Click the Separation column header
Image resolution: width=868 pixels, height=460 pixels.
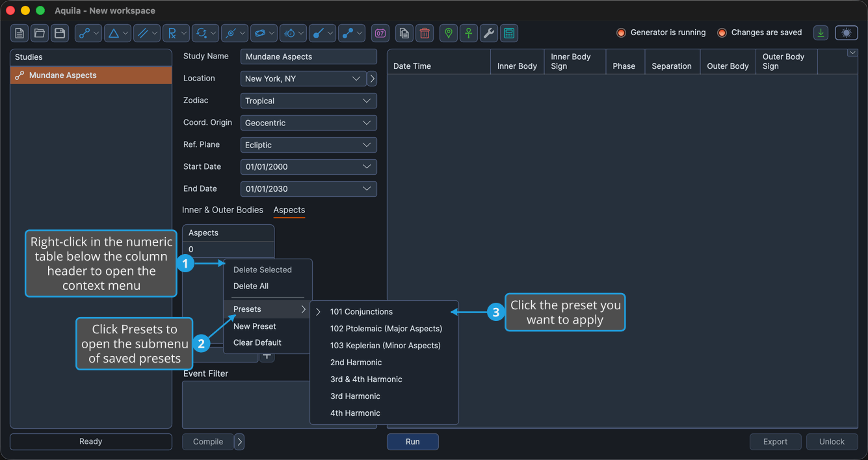tap(672, 62)
